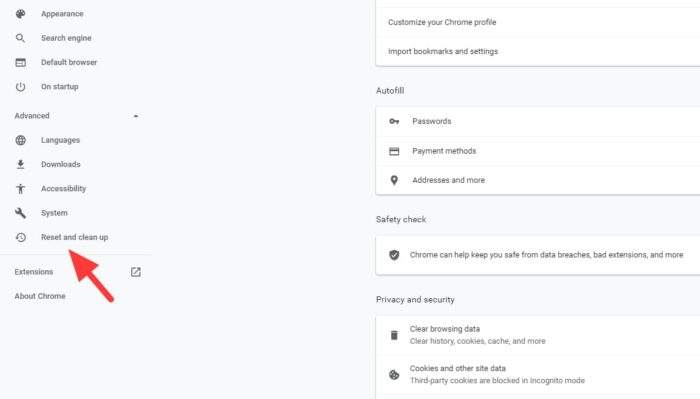
Task: Open Extensions via external link icon
Action: point(136,272)
